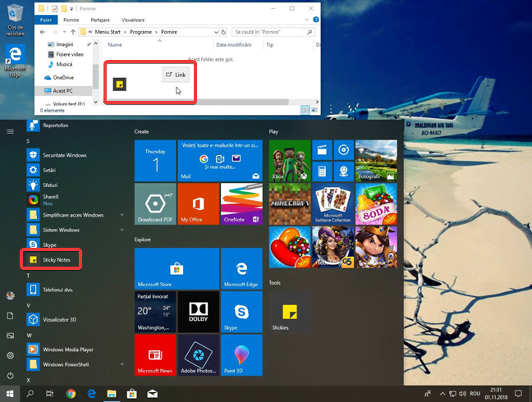This screenshot has width=532, height=402.
Task: Open the OneNote tile
Action: [241, 203]
